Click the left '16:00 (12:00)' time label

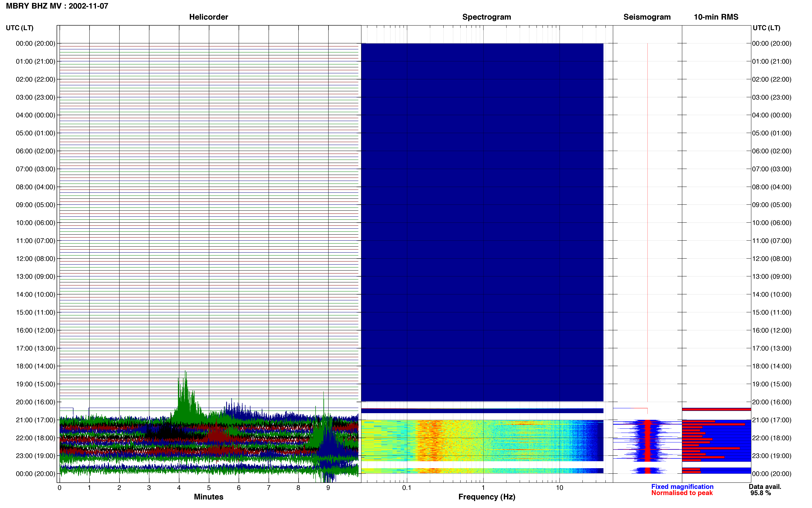36,330
